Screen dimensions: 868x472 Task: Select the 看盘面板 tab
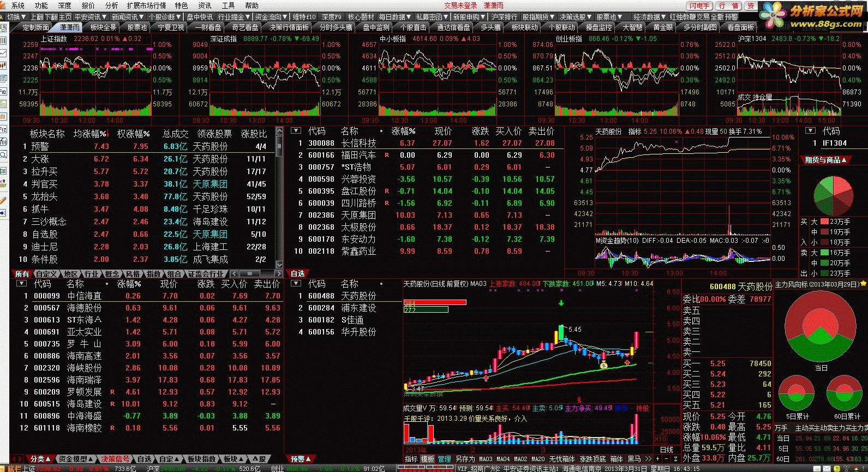(740, 27)
